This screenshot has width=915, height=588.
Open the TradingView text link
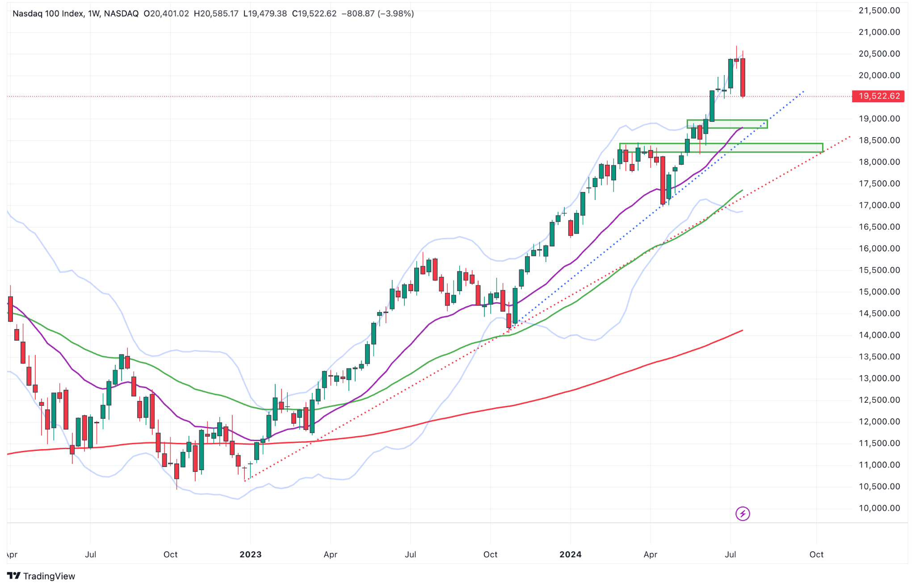coord(49,576)
